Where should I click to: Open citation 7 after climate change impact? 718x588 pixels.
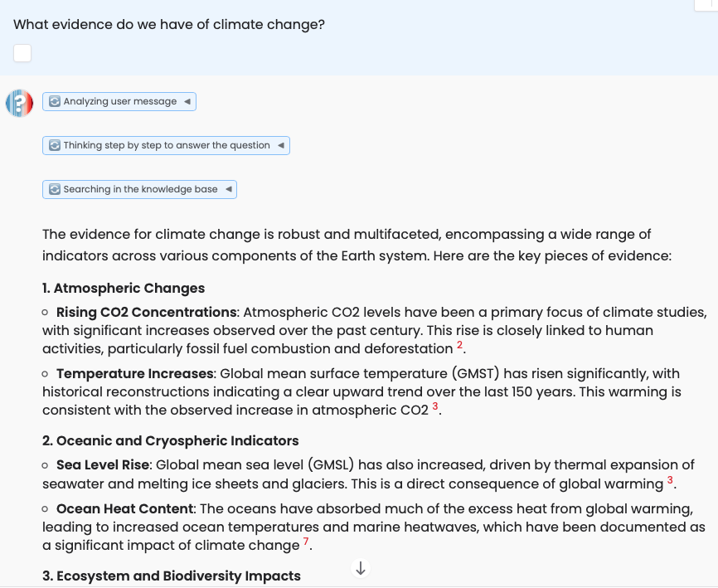tap(306, 542)
